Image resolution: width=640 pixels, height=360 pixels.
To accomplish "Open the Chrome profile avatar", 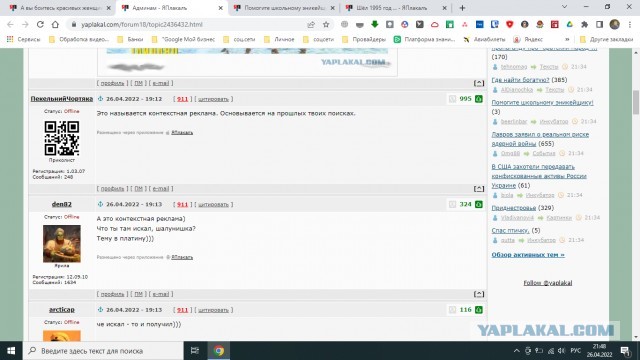I will point(615,24).
